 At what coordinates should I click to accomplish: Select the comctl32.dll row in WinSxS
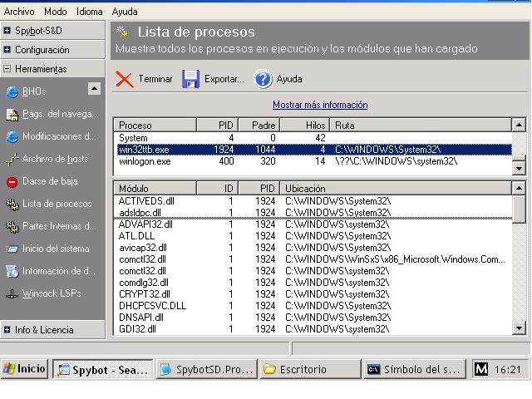313,259
